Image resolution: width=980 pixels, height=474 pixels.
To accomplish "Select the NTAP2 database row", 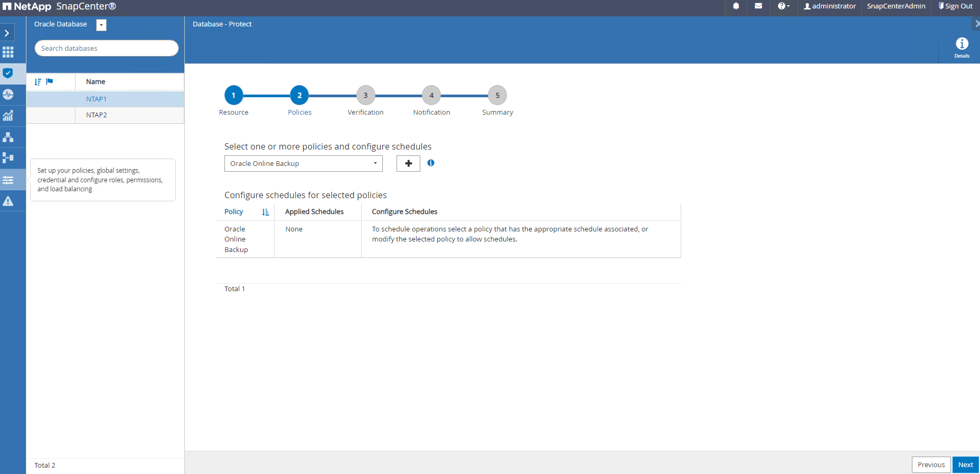I will tap(105, 115).
